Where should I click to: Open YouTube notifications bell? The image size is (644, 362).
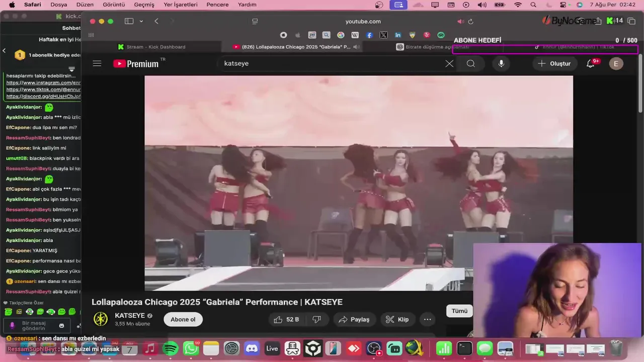(x=591, y=64)
